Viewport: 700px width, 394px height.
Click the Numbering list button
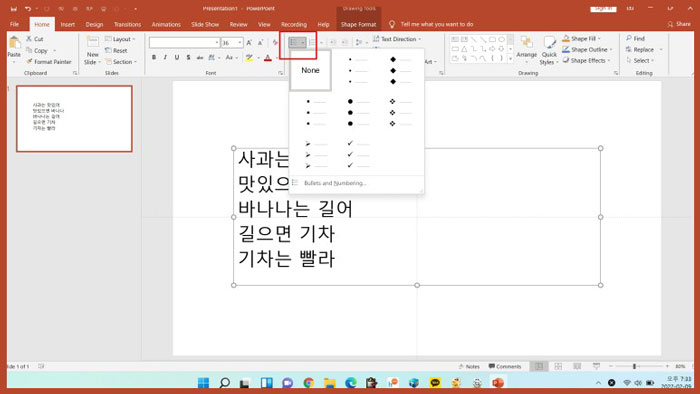click(312, 42)
